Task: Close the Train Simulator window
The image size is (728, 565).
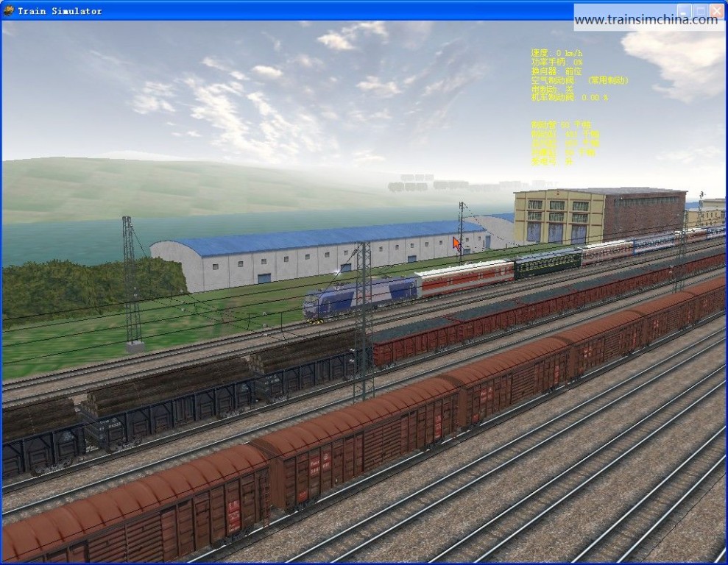Action: 716,11
